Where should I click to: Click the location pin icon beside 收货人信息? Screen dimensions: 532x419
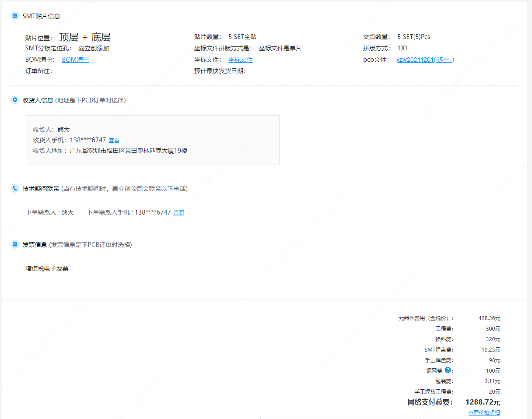pos(15,100)
